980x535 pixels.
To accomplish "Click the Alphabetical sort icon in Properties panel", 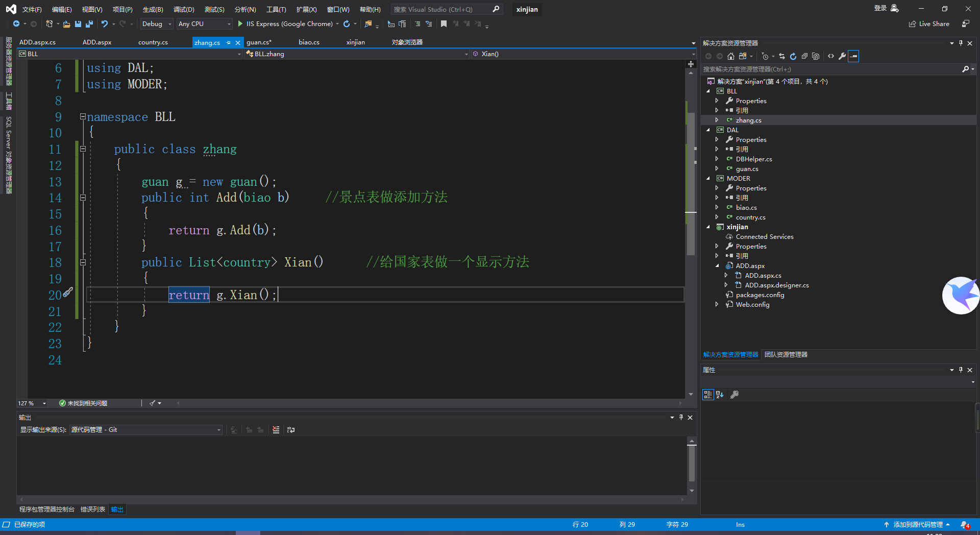I will pos(720,395).
